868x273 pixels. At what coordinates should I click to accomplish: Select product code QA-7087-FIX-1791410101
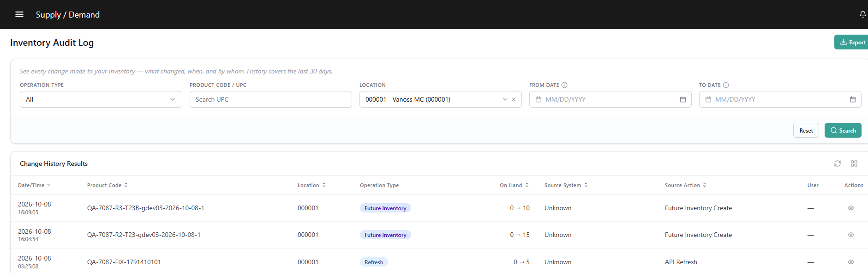coord(124,262)
